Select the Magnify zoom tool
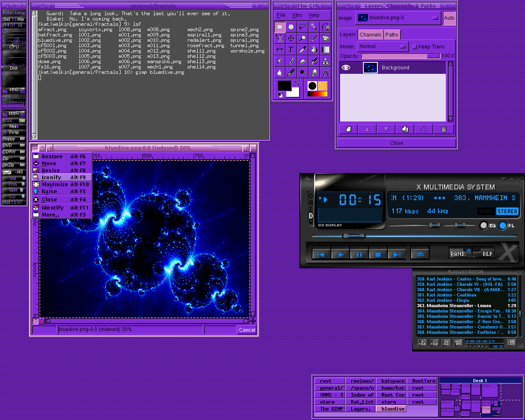Screen dimensions: 525x420 (x=302, y=38)
